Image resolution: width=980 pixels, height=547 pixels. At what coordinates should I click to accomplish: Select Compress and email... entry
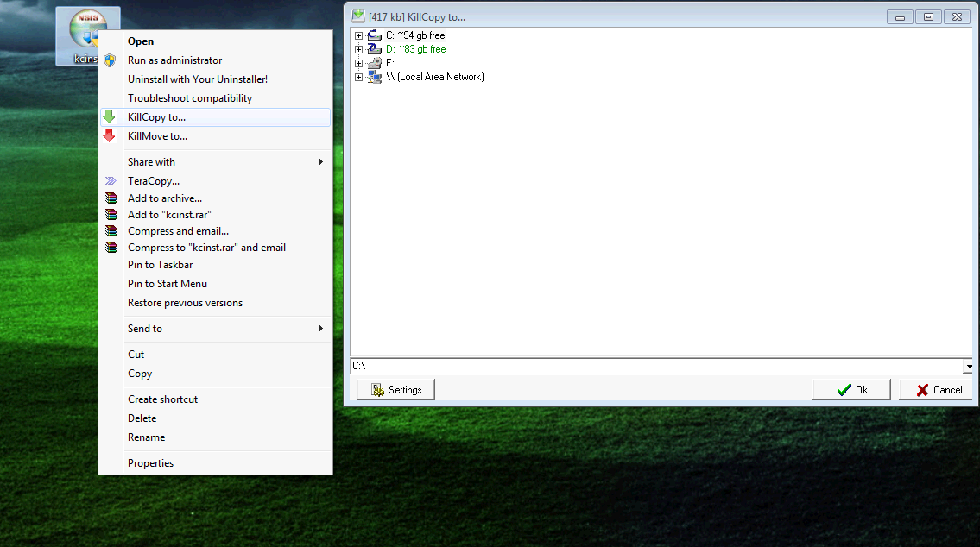coord(216,231)
